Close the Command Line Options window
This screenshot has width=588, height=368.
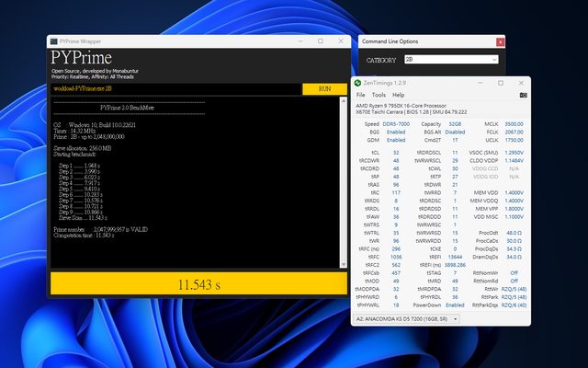(x=499, y=41)
